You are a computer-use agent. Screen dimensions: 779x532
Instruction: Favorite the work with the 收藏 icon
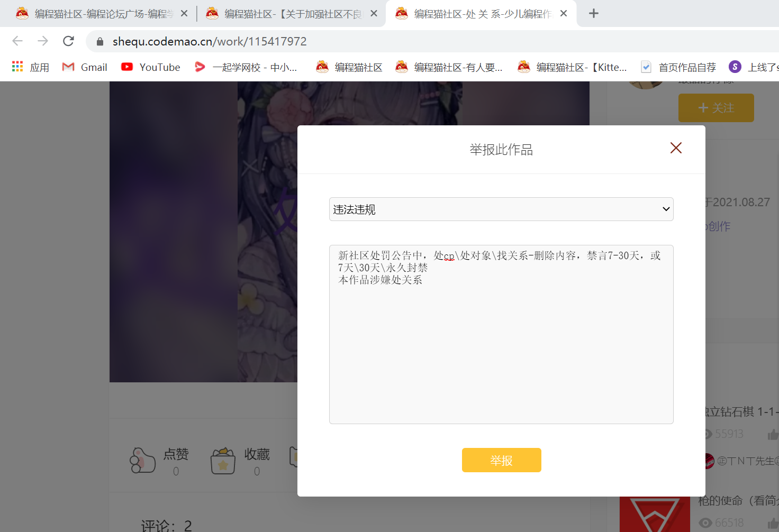(223, 461)
